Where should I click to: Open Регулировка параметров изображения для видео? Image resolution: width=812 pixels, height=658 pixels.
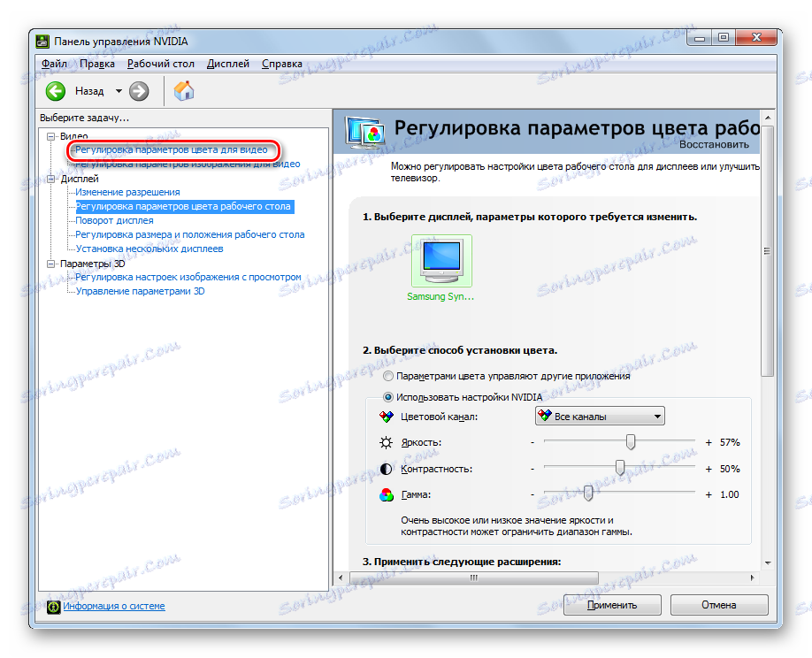pos(188,164)
